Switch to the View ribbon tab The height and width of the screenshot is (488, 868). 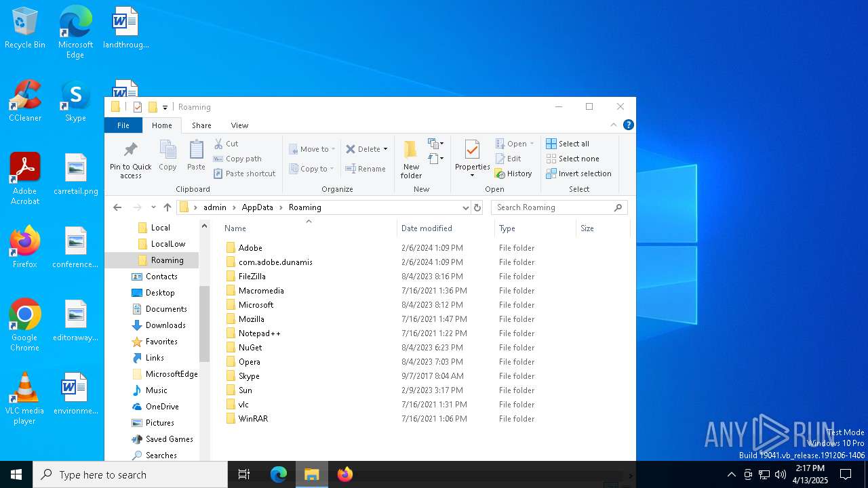239,125
